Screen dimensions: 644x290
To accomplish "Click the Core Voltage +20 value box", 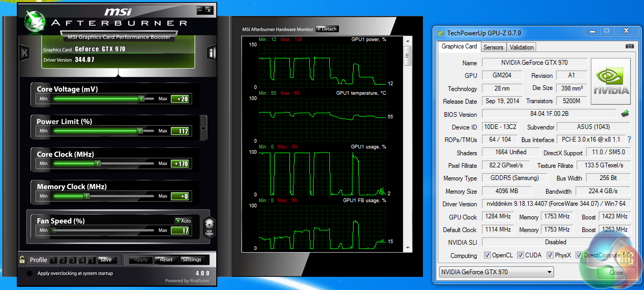I will (180, 98).
